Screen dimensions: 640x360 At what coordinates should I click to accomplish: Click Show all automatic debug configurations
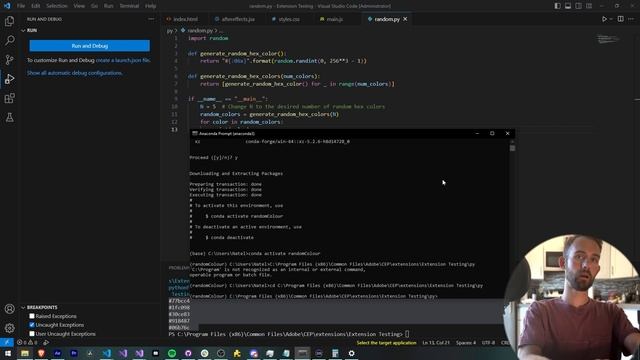pos(75,73)
